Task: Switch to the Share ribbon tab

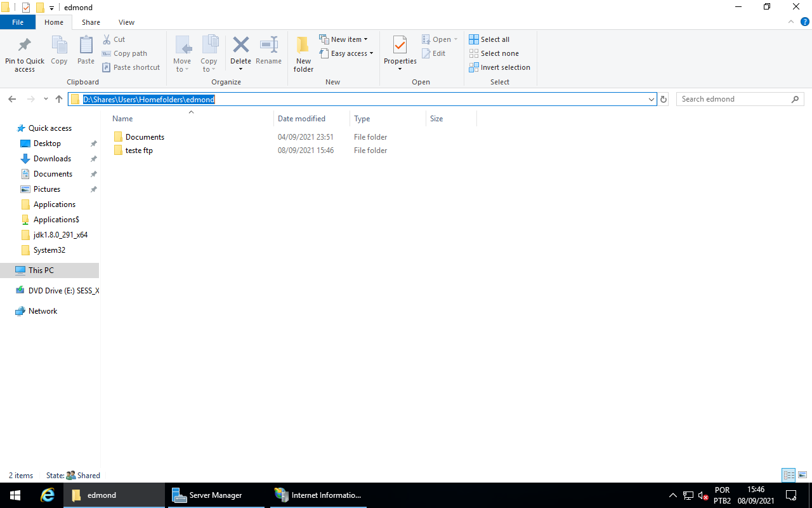Action: pos(91,22)
